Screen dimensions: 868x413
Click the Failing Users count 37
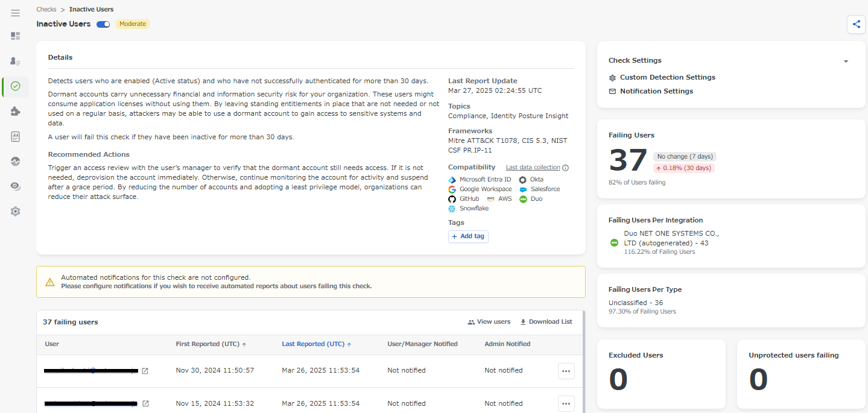pyautogui.click(x=628, y=161)
